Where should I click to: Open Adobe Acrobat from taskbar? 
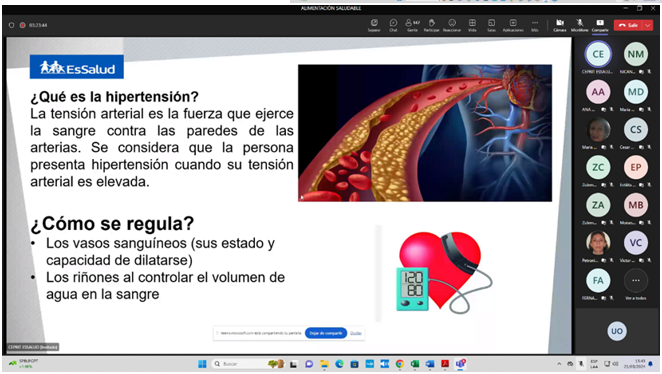click(x=445, y=364)
